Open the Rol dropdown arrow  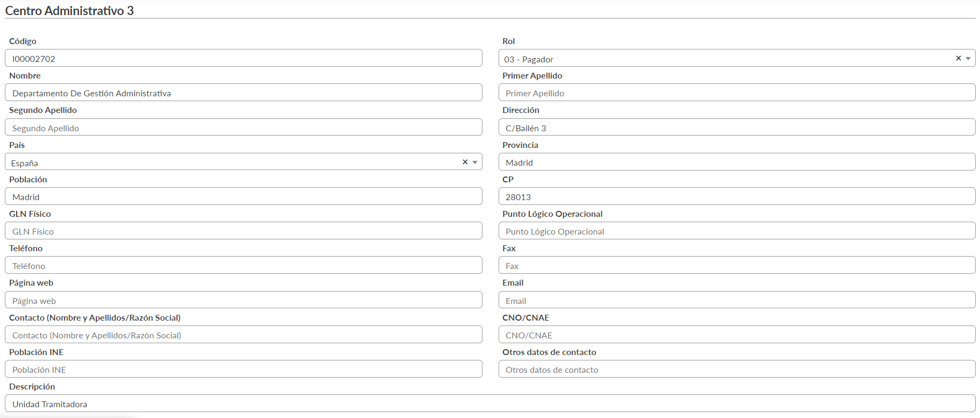968,59
